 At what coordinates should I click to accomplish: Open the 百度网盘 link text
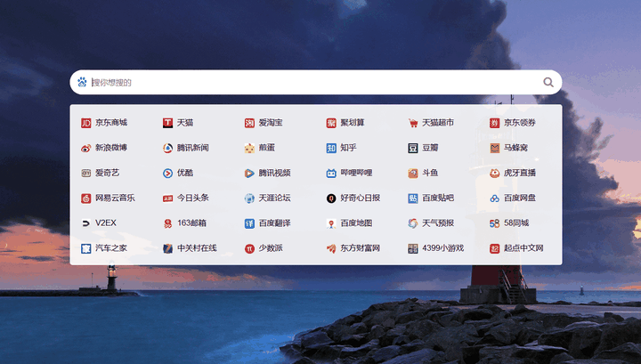tap(520, 198)
